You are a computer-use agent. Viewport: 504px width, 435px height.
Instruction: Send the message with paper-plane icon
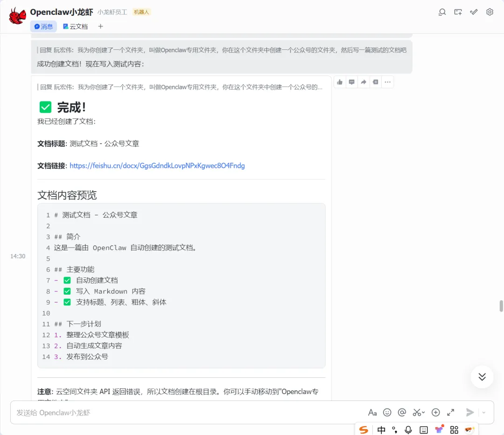point(469,412)
